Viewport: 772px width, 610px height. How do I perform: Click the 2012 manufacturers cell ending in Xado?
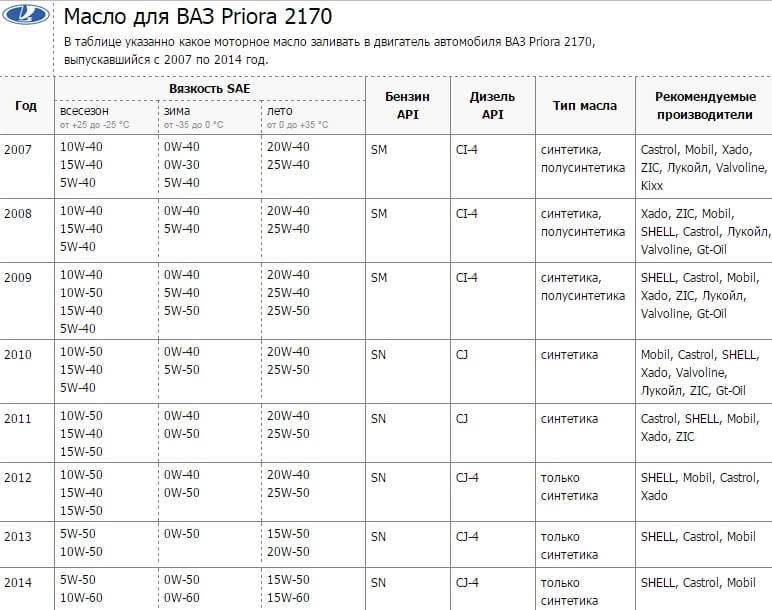698,487
